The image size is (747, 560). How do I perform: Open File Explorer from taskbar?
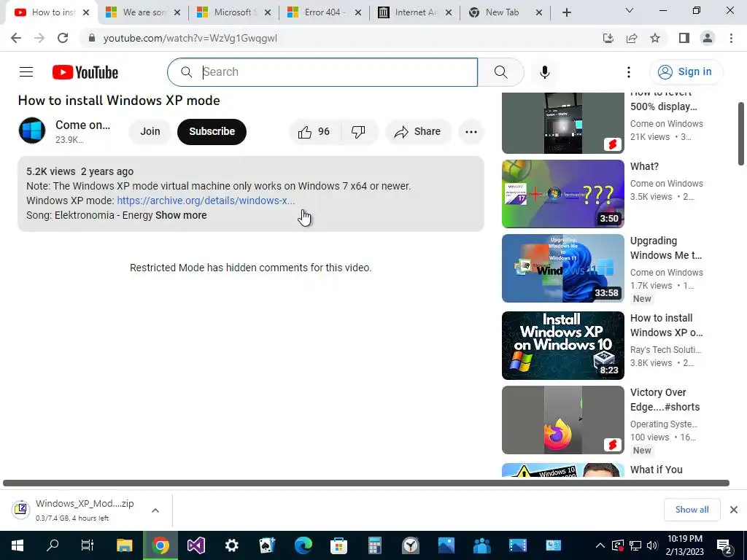click(x=124, y=545)
